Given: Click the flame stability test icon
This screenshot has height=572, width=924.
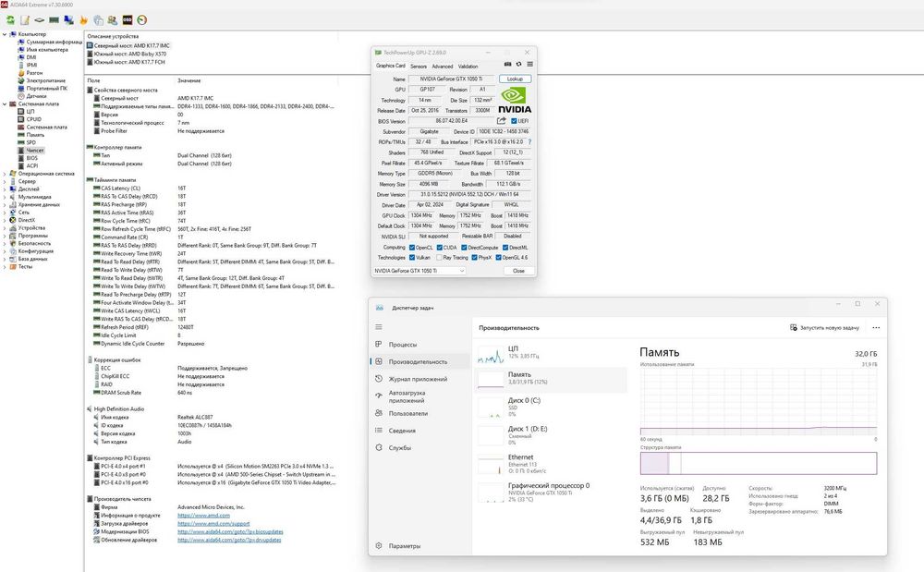Looking at the screenshot, I should (x=84, y=20).
